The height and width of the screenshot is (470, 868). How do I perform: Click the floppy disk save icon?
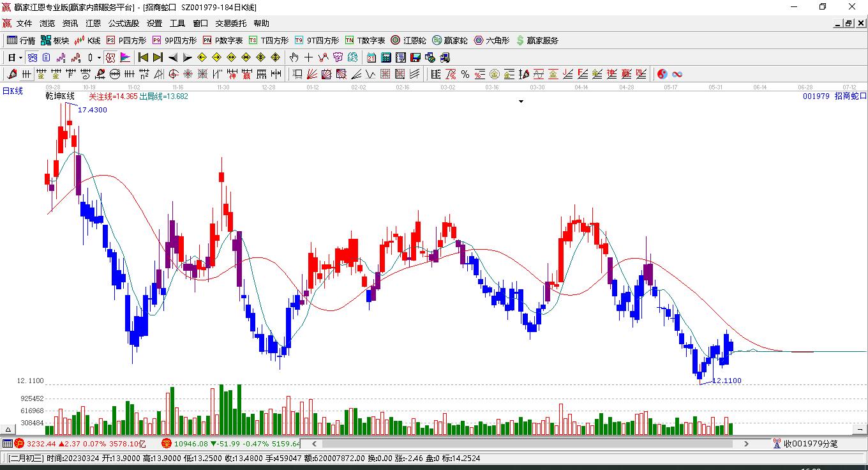[415, 57]
